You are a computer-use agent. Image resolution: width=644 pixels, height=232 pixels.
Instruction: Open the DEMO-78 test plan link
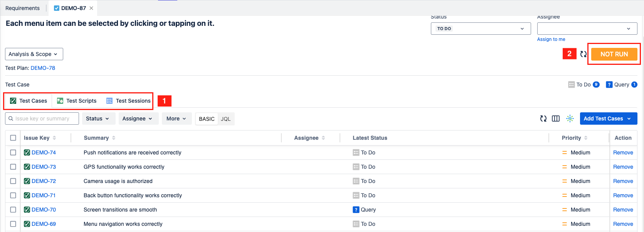43,68
